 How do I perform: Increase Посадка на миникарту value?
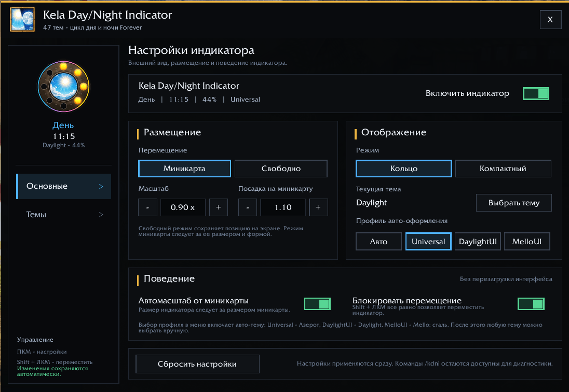[x=318, y=207]
